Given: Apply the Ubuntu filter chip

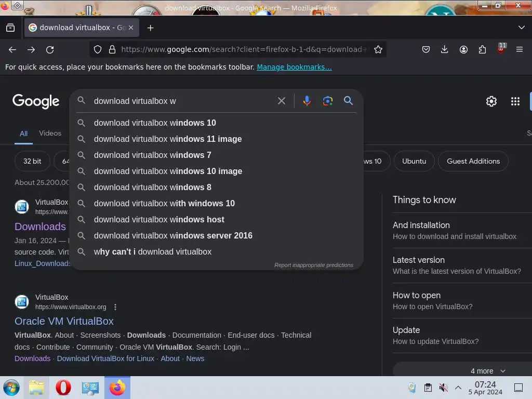Looking at the screenshot, I should coord(414,161).
